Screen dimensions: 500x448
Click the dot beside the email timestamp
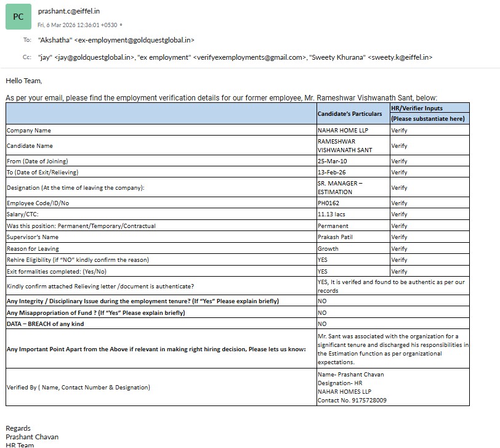(x=121, y=25)
